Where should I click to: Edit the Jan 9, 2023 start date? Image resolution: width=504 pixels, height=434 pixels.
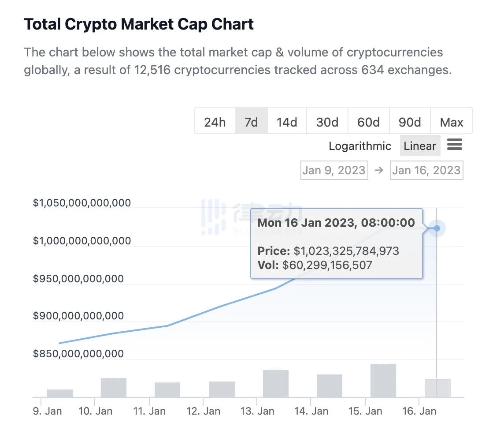click(x=334, y=170)
